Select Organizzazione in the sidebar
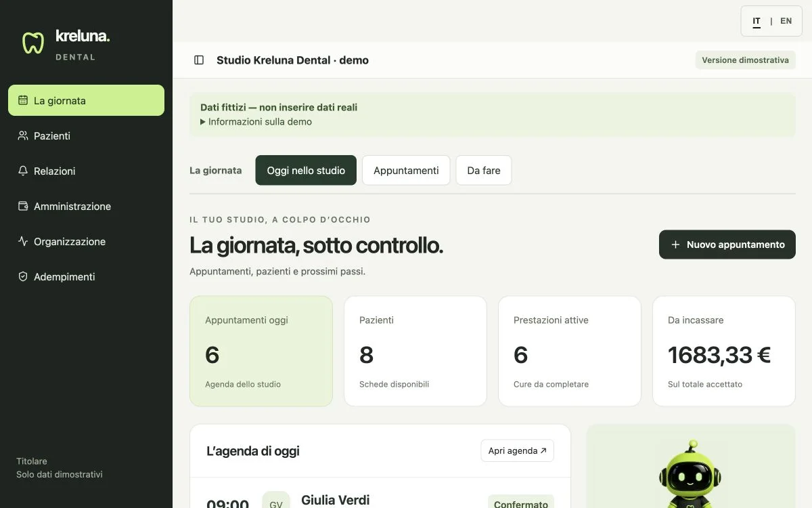The height and width of the screenshot is (508, 812). pyautogui.click(x=86, y=241)
